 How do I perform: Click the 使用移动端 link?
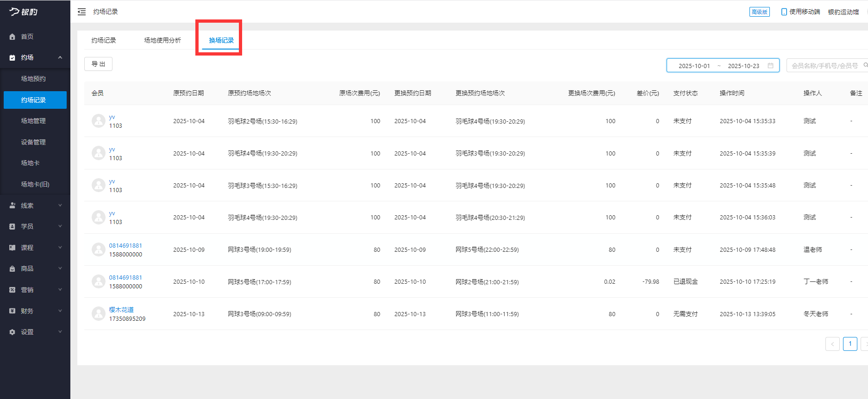pos(805,12)
